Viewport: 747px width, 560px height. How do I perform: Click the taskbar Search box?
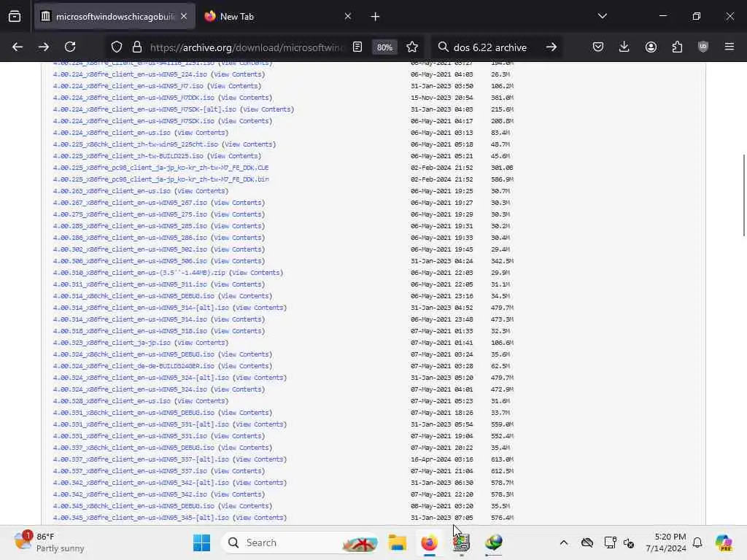pyautogui.click(x=300, y=542)
